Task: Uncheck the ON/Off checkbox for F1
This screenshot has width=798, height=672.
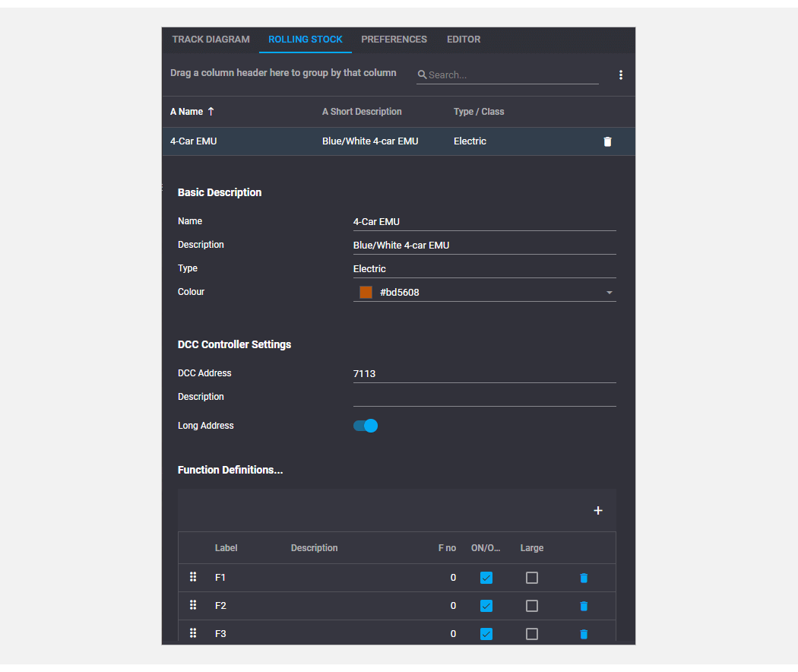Action: click(x=486, y=578)
